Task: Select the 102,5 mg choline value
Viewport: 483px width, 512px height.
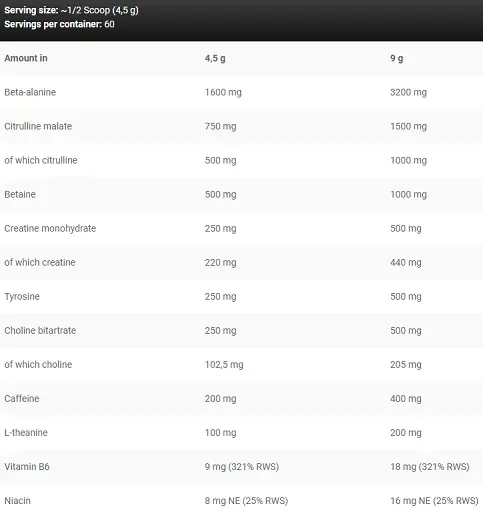Action: [x=224, y=365]
